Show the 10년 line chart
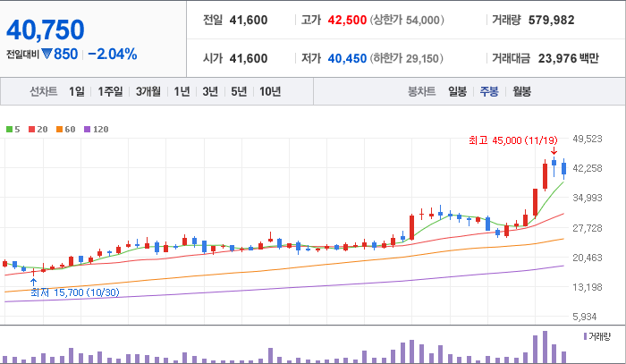The height and width of the screenshot is (364, 626). (x=270, y=91)
